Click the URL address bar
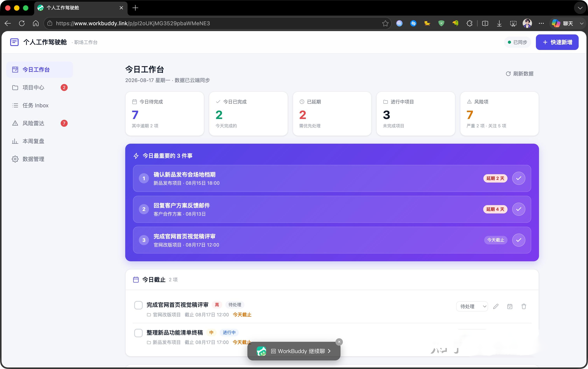 click(217, 24)
